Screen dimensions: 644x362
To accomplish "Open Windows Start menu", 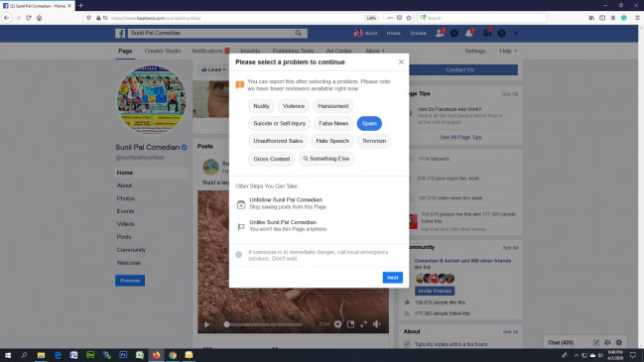I will pyautogui.click(x=7, y=355).
